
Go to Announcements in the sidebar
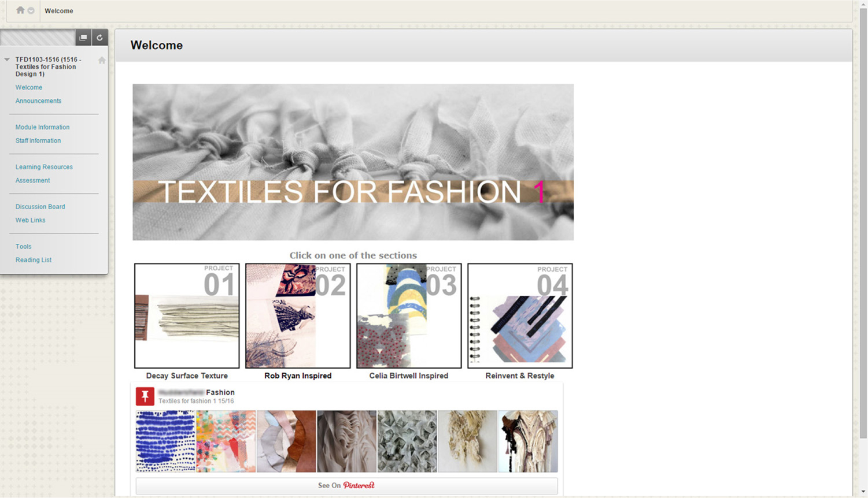pos(38,101)
